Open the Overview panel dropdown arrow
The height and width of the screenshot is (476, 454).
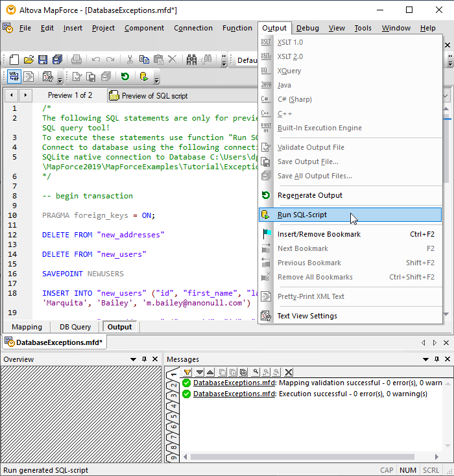(133, 359)
